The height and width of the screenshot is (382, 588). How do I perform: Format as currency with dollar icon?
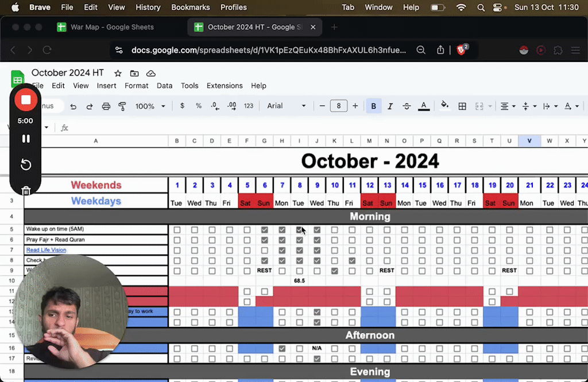click(182, 106)
